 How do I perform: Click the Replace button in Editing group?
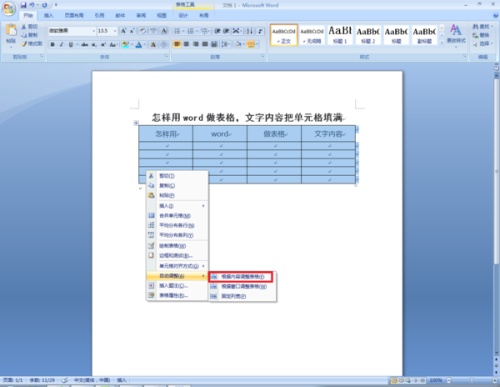coord(481,35)
